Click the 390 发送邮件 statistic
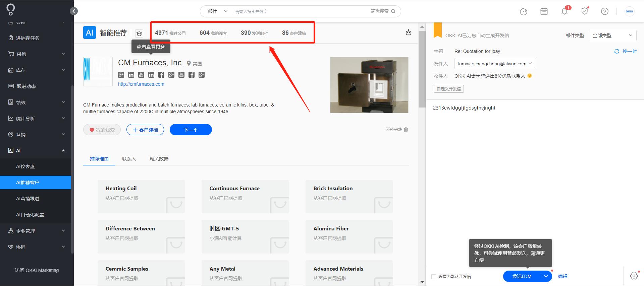Screen dimensions: 644x286 point(255,33)
